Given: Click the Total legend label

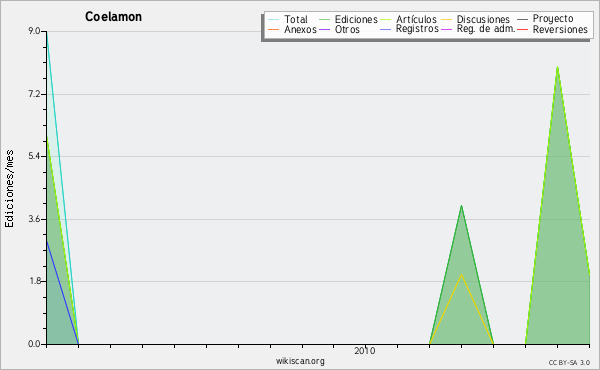Looking at the screenshot, I should [x=296, y=19].
